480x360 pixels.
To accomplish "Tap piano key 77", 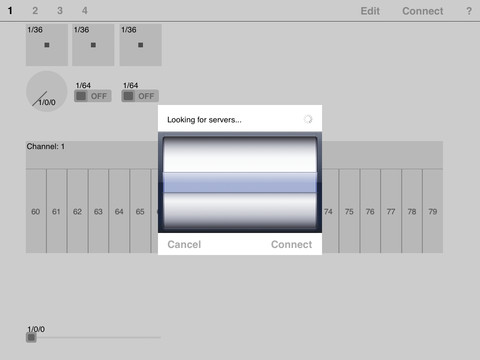I will coord(391,211).
